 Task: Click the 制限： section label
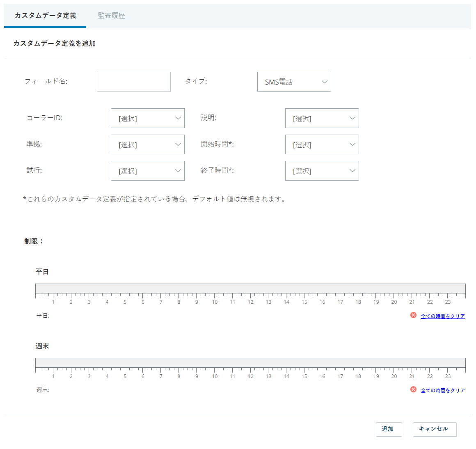[x=34, y=241]
